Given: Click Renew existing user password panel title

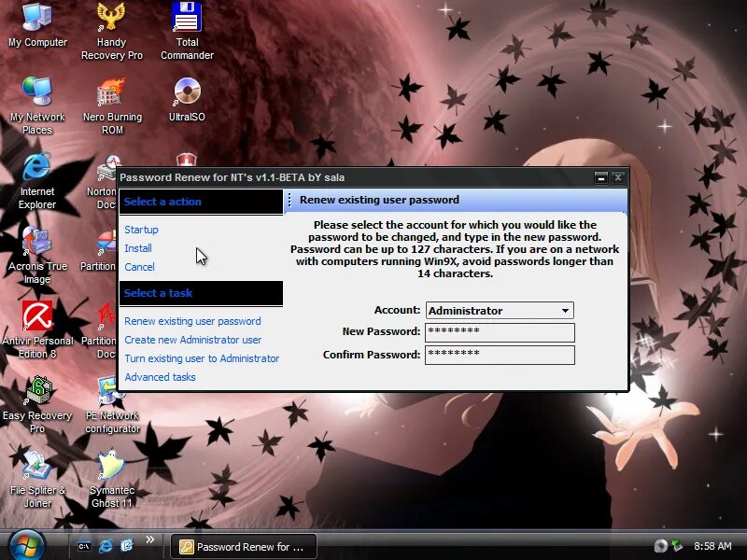Looking at the screenshot, I should tap(379, 200).
